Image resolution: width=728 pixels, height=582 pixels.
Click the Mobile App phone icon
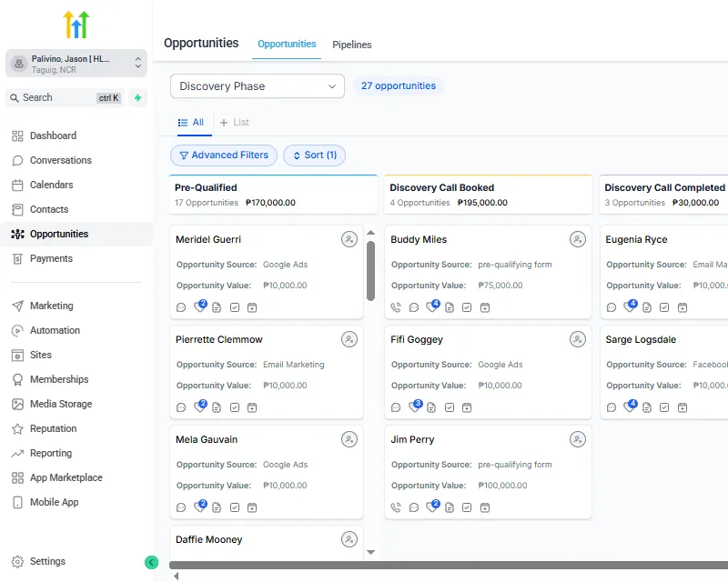pyautogui.click(x=17, y=503)
